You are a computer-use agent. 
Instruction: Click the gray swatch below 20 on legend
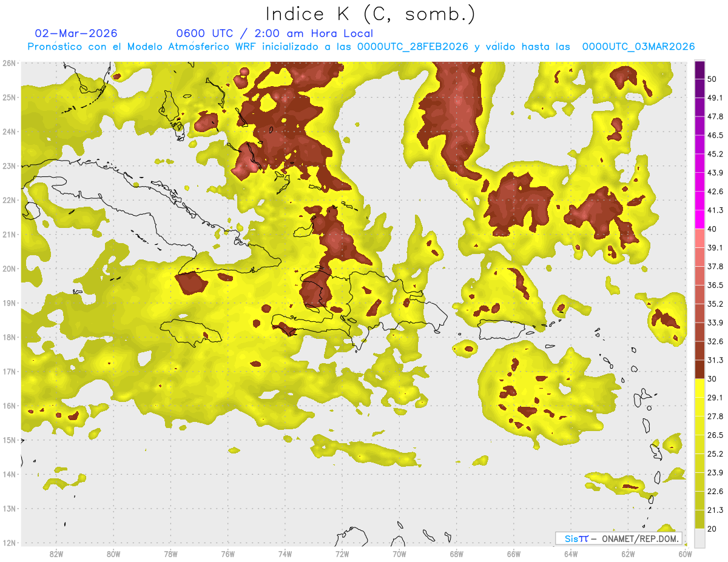[x=699, y=538]
